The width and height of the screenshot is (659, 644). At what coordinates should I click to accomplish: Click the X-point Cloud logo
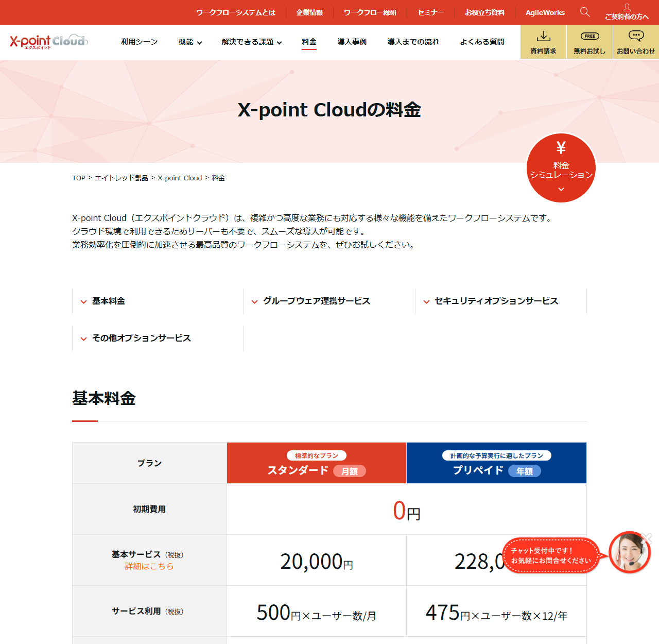[x=49, y=41]
